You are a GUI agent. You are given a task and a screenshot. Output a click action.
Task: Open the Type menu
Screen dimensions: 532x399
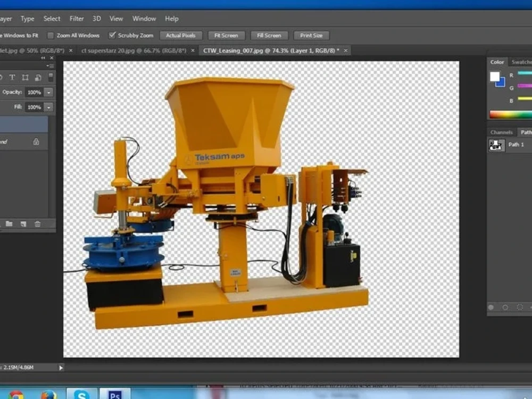click(28, 19)
